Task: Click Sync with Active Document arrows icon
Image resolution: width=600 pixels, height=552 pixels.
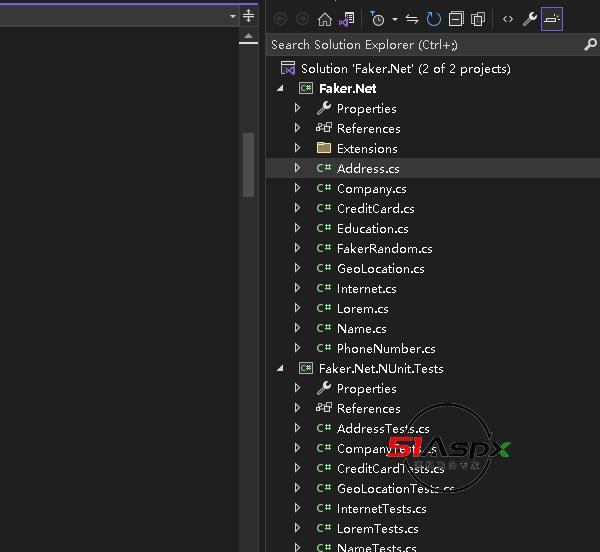Action: tap(413, 19)
